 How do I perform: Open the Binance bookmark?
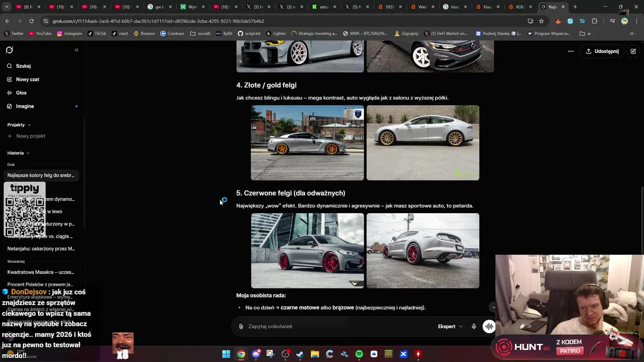pos(144,34)
